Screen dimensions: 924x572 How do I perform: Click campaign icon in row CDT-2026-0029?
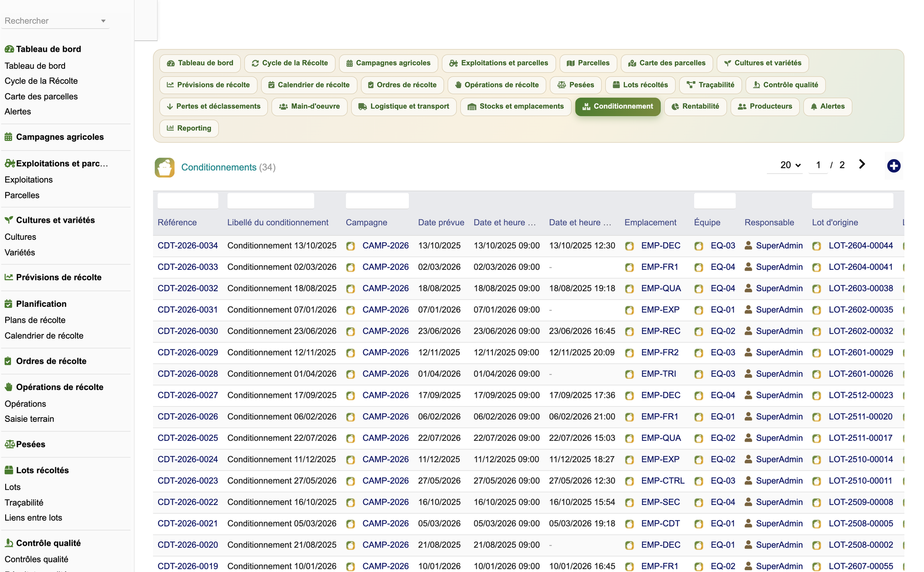pyautogui.click(x=350, y=353)
